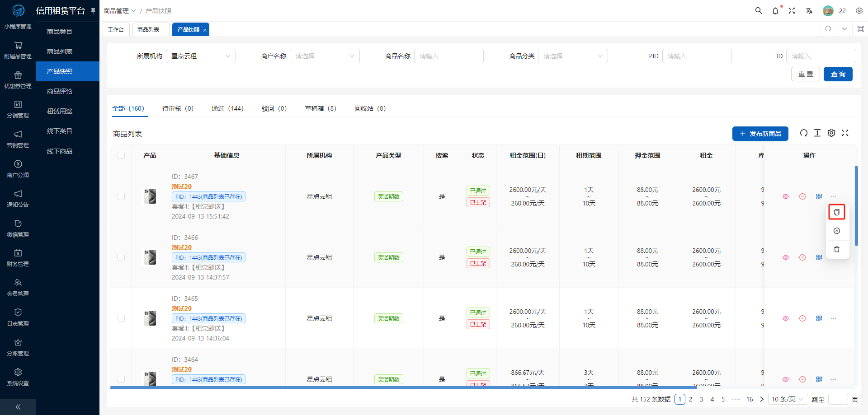Maximize content area icon in tab bar
The image size is (868, 415).
point(861,28)
